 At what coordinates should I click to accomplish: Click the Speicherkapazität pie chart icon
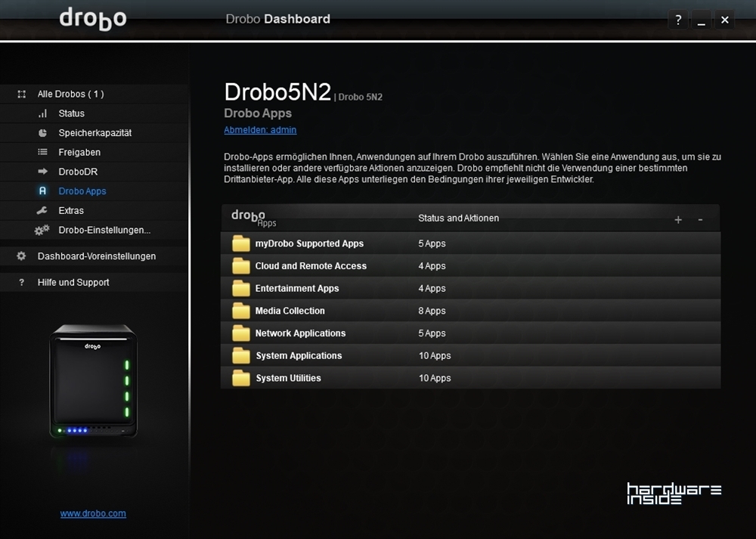coord(43,132)
